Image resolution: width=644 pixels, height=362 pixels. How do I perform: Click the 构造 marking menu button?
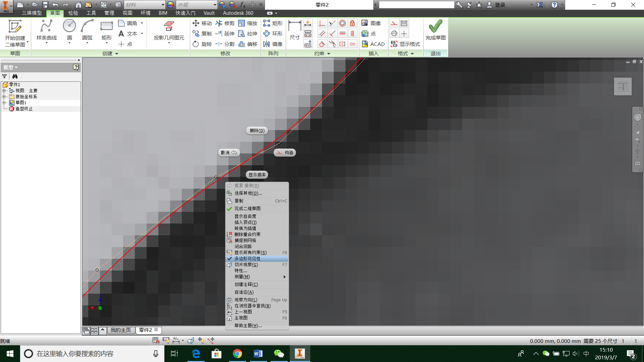pos(285,153)
